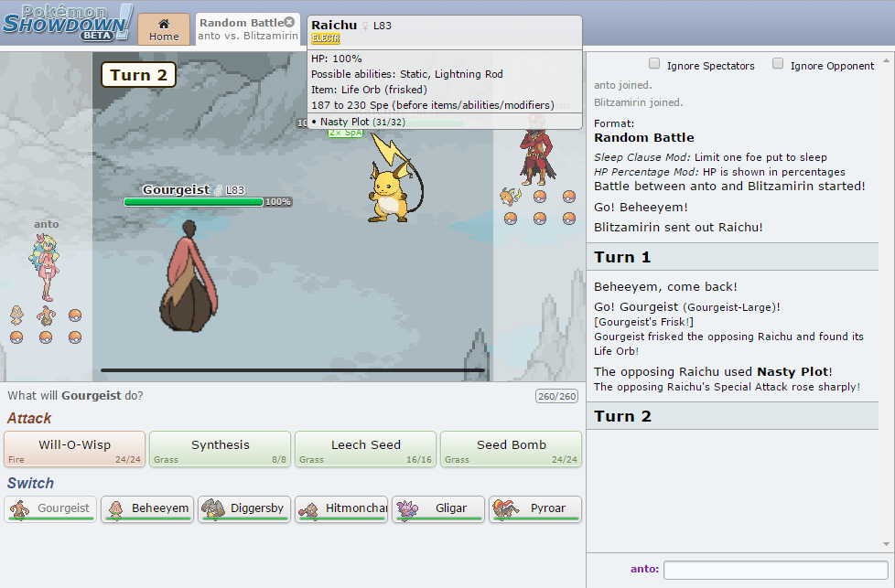
Task: Click 'Random Battle' format text in log
Action: [x=644, y=137]
